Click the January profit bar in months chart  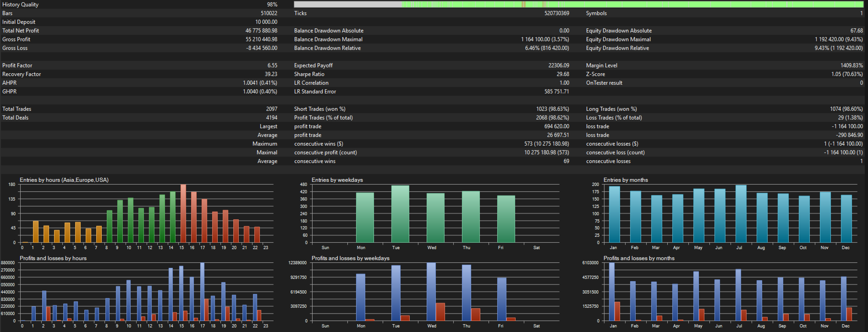tap(612, 292)
